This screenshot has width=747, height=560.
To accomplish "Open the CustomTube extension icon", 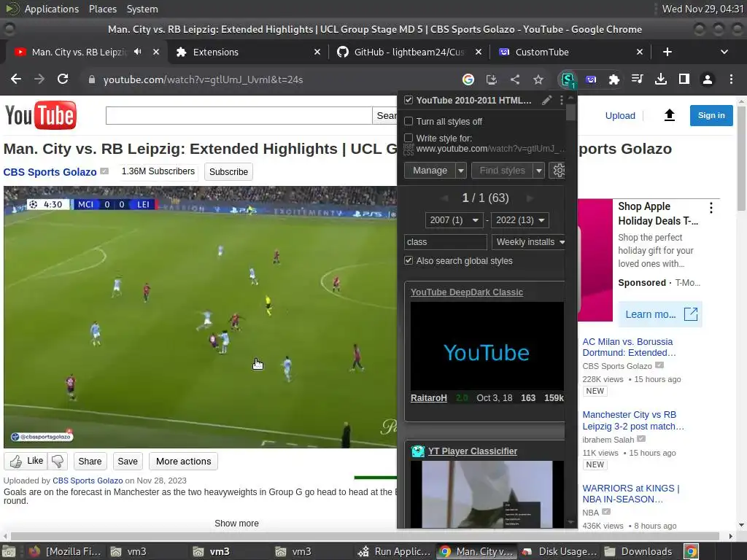I will coord(591,79).
